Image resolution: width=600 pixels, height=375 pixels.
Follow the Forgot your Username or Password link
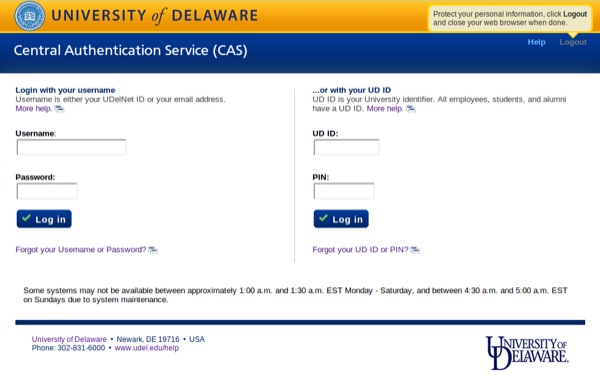tap(81, 249)
